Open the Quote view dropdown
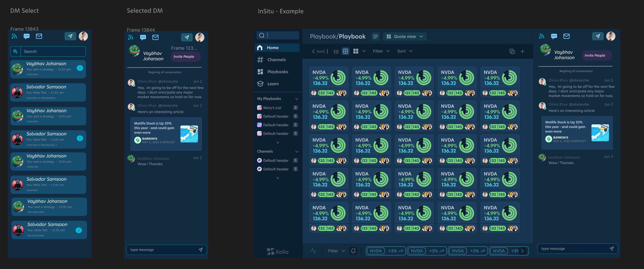Screen dimensions: 644x269 (405, 37)
